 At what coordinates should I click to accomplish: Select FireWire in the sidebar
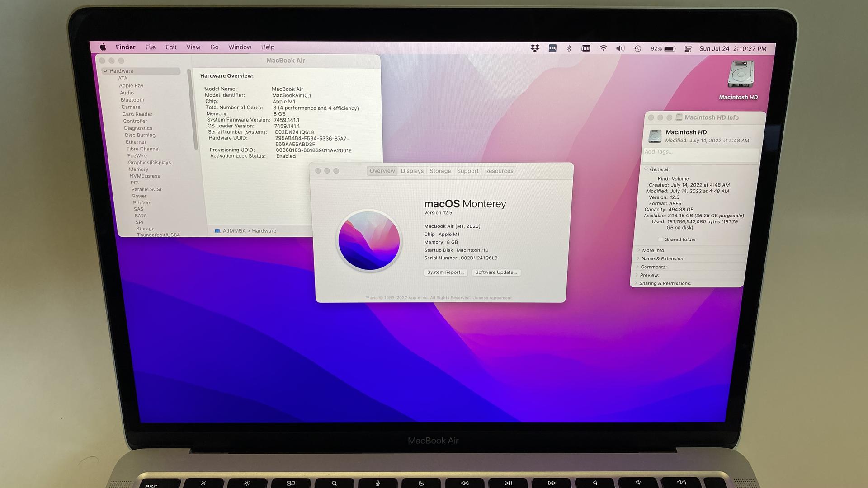(137, 155)
